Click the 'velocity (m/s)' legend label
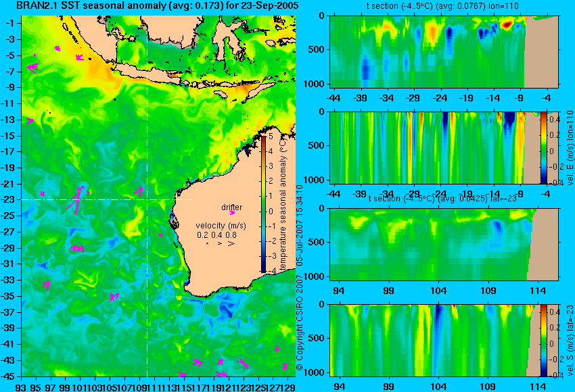 [x=221, y=225]
